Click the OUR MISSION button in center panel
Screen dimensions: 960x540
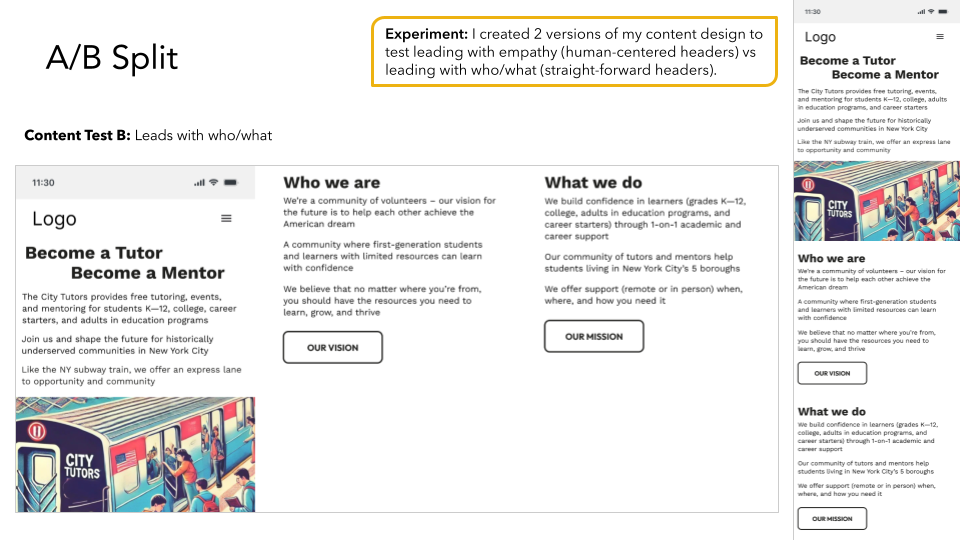(x=594, y=336)
